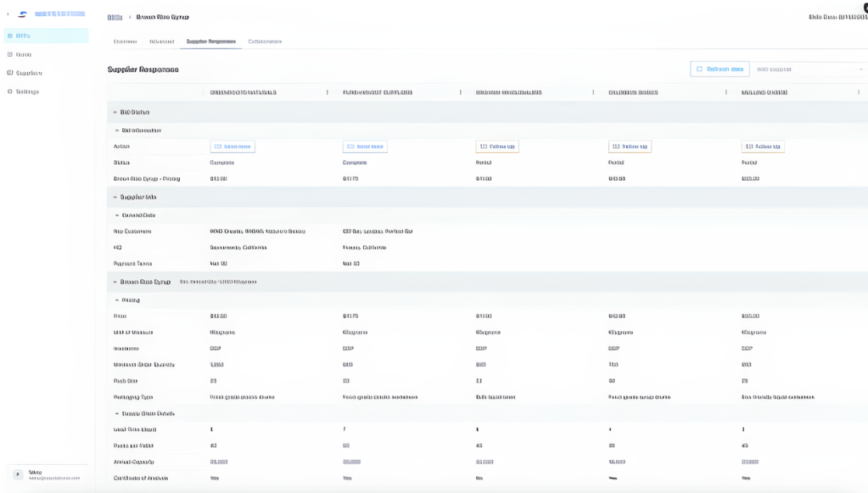Select Suppliers in the left sidebar
The width and height of the screenshot is (868, 493).
pos(25,73)
